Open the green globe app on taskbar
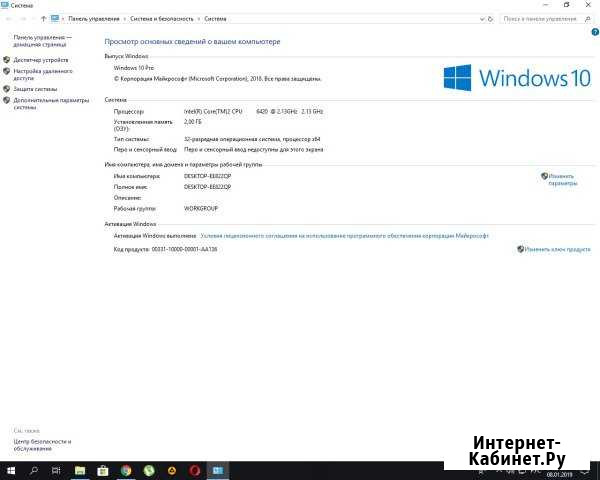The width and height of the screenshot is (600, 480). pos(149,470)
